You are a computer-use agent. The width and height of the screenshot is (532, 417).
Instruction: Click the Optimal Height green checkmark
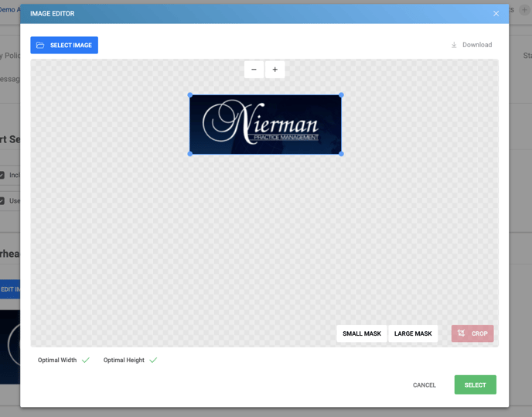[x=153, y=360]
